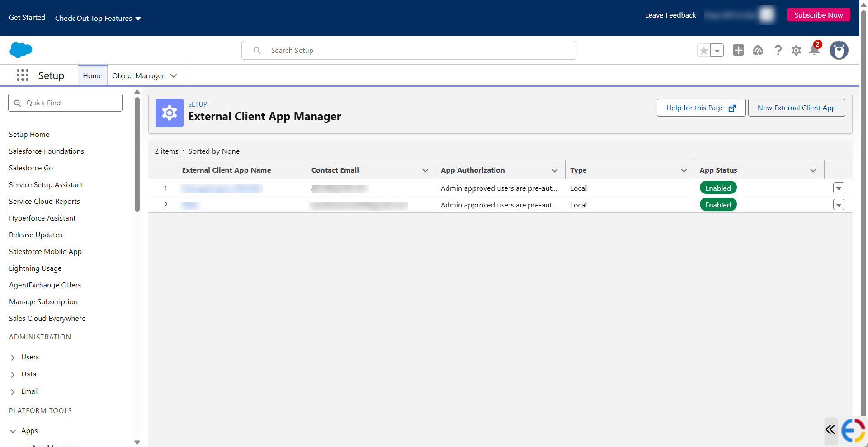868x447 pixels.
Task: Click the External Client App Manager gear icon
Action: coord(170,113)
